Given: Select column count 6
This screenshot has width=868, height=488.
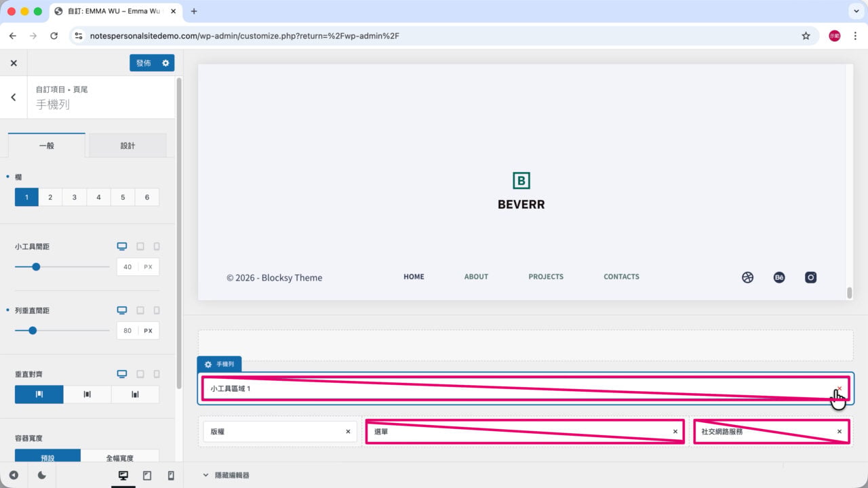Looking at the screenshot, I should [147, 197].
